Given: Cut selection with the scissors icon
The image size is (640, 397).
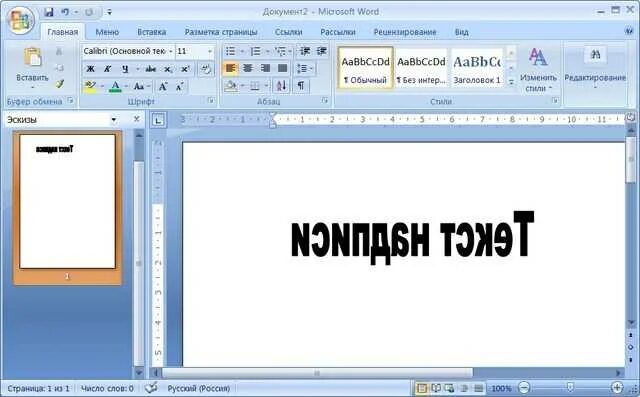Looking at the screenshot, I should pyautogui.click(x=60, y=51).
